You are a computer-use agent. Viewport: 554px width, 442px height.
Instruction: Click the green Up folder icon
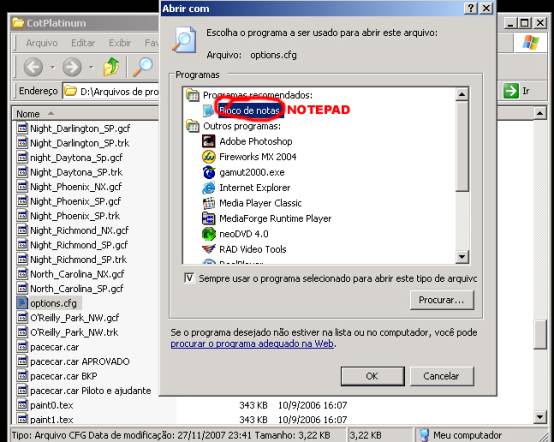(111, 66)
